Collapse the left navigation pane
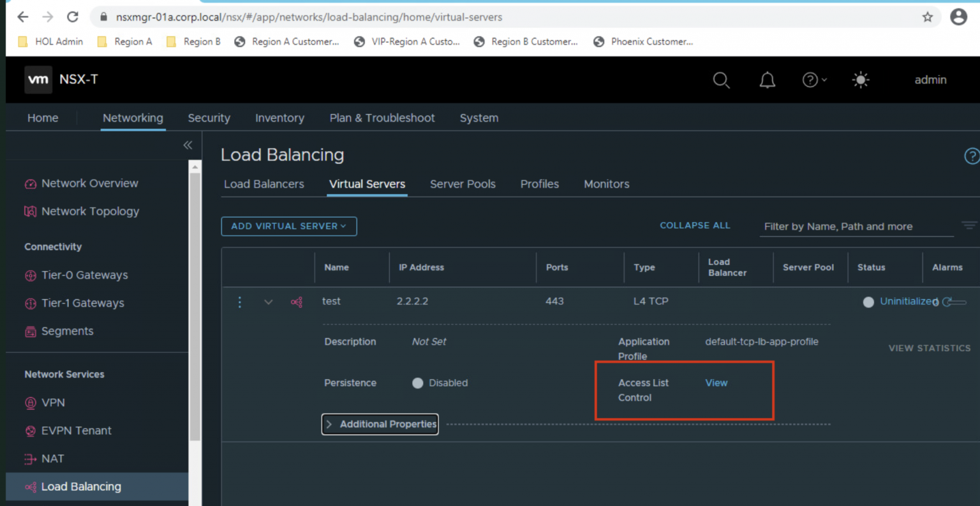The height and width of the screenshot is (506, 980). pos(188,145)
